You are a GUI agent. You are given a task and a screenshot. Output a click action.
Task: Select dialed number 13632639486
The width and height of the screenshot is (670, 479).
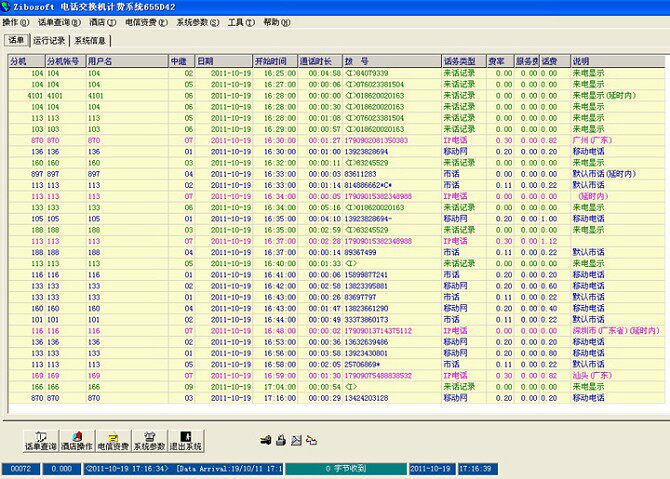(366, 342)
